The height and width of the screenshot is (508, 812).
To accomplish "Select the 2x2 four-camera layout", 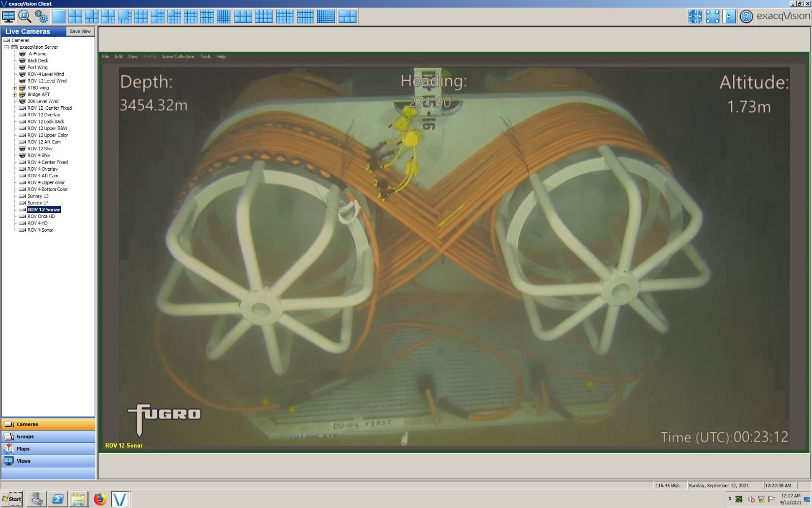I will 75,17.
